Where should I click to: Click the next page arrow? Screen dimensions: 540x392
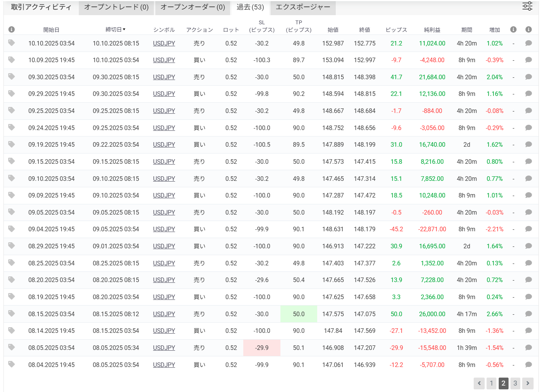(x=527, y=384)
